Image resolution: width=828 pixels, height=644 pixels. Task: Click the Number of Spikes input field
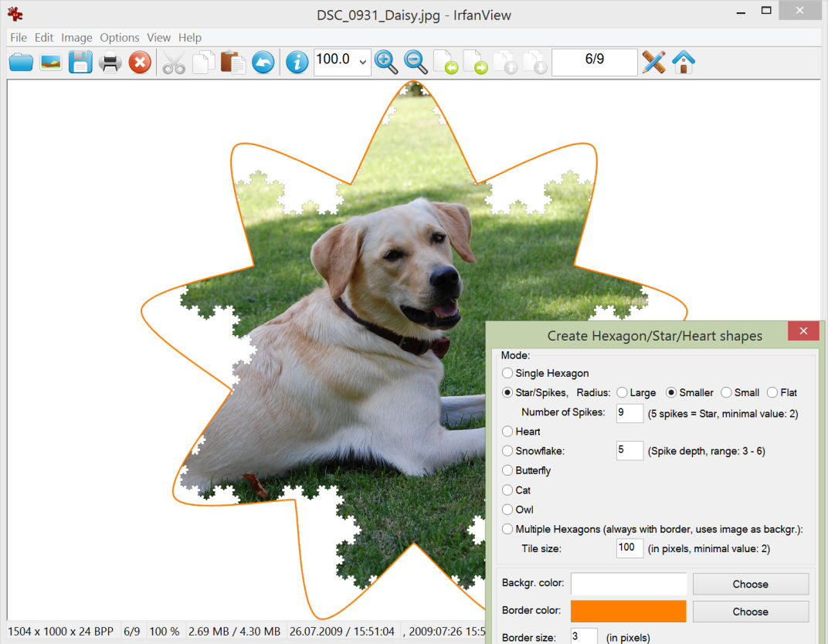point(629,412)
